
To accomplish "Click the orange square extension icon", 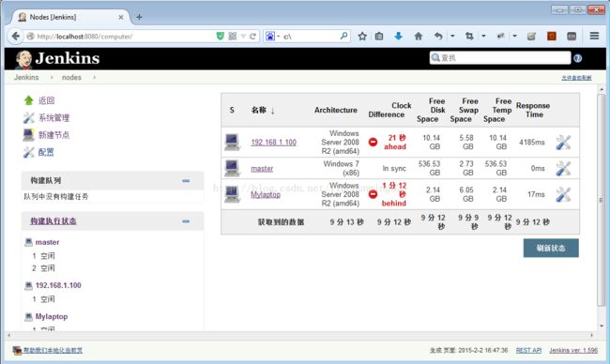I will point(551,37).
